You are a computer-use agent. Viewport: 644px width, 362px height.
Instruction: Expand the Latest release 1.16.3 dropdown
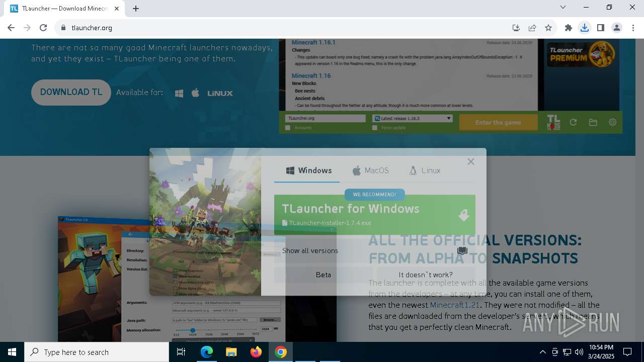412,119
